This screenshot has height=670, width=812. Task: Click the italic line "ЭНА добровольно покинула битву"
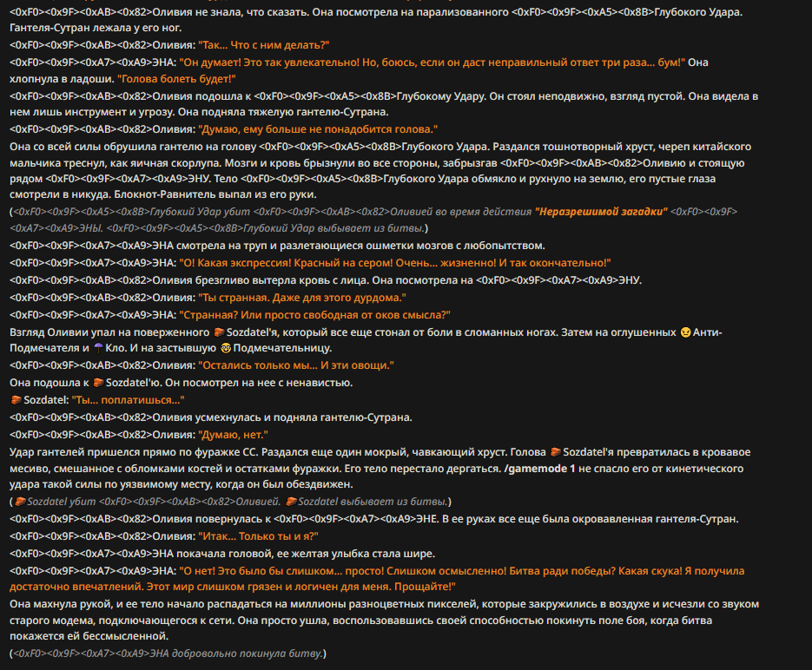[x=168, y=654]
